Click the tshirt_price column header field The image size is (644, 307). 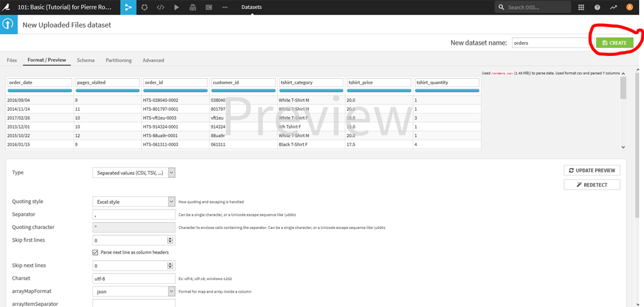coord(379,82)
